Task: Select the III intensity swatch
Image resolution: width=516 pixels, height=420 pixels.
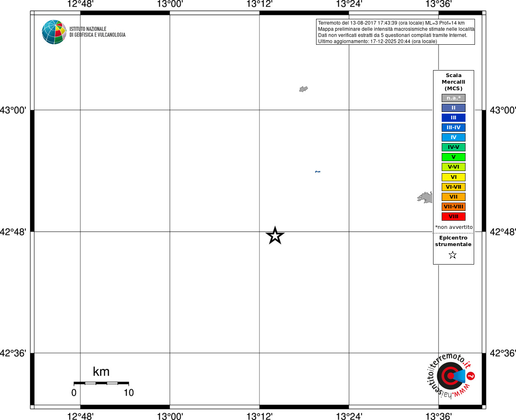Action: 454,118
